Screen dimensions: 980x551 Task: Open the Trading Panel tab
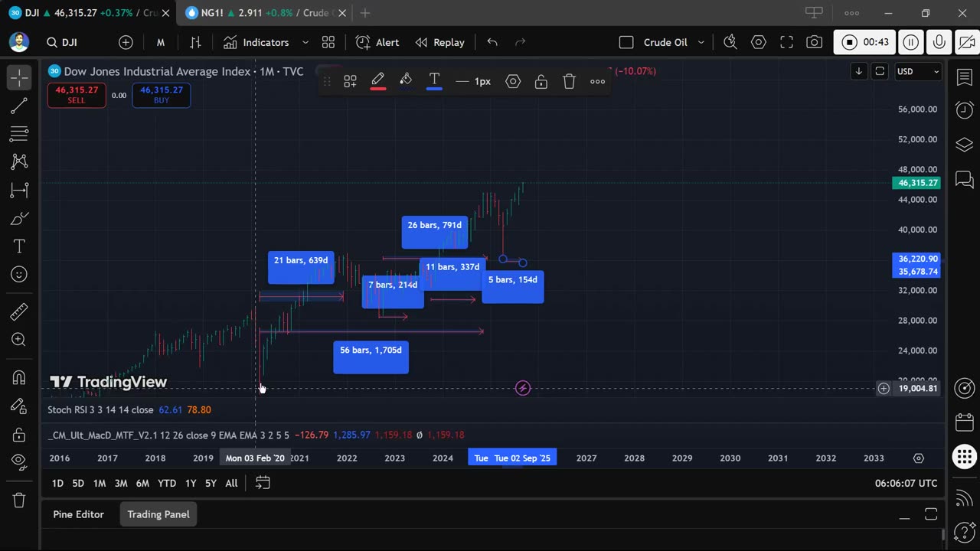click(158, 514)
